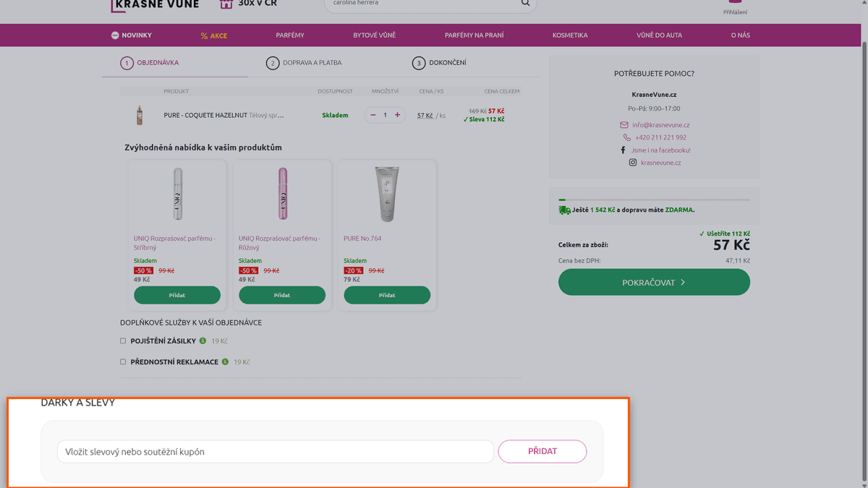Screen dimensions: 868x488
Task: Click the NEW badge icon beside Novinky
Action: click(115, 35)
